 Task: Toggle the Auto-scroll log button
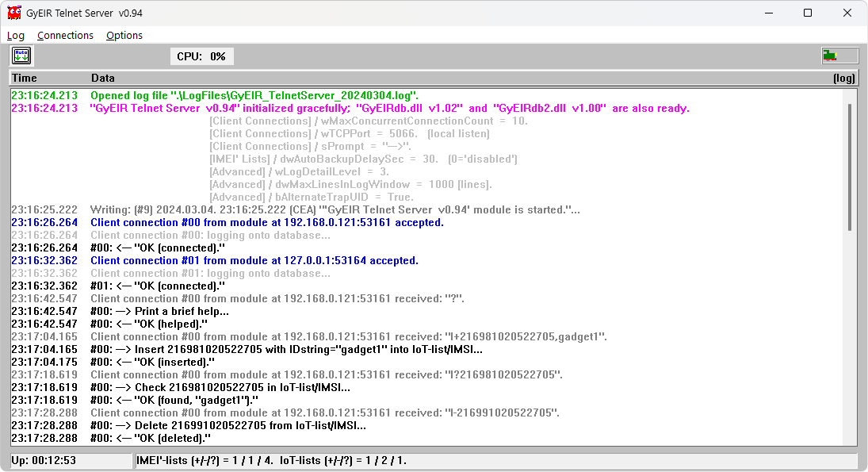pyautogui.click(x=21, y=56)
